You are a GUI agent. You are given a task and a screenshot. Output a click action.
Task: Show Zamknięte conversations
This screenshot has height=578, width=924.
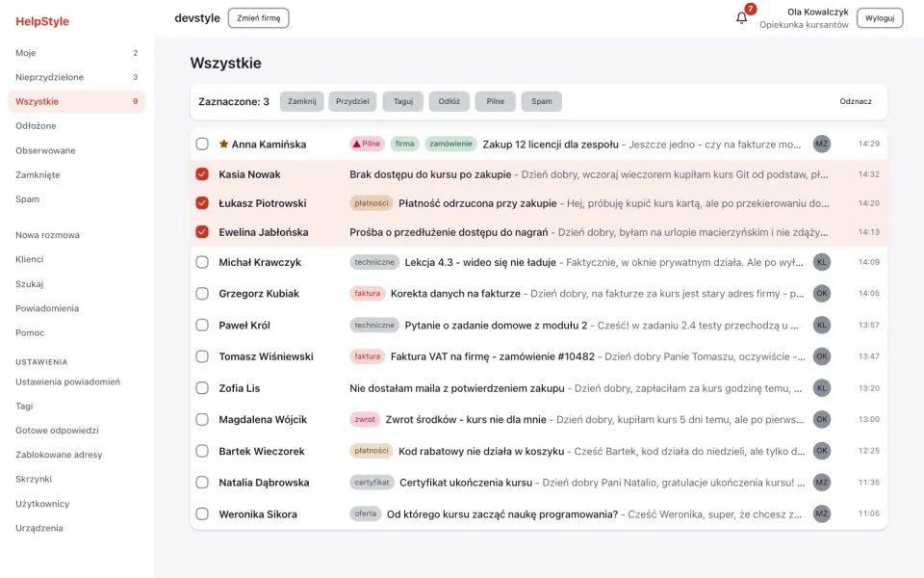point(77,174)
